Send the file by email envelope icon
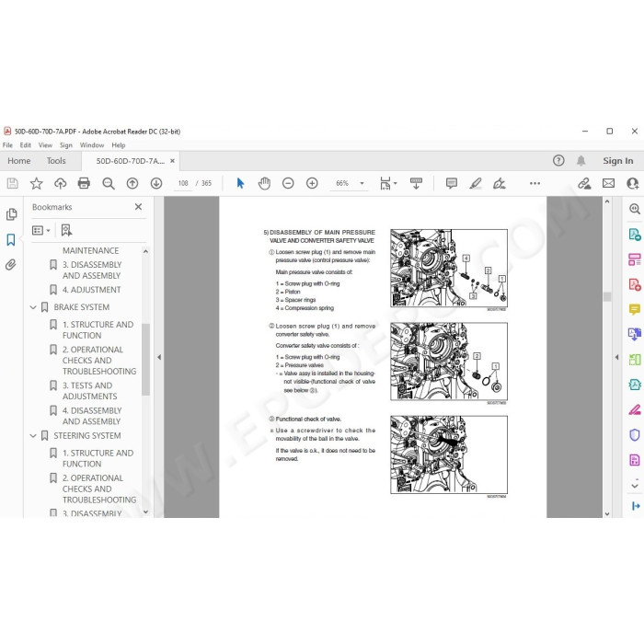 pos(608,183)
